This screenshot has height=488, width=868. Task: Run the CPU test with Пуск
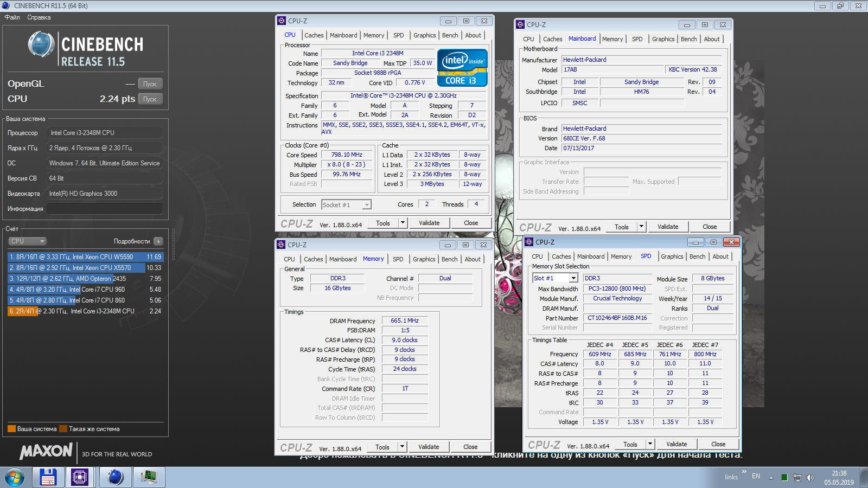[x=150, y=99]
